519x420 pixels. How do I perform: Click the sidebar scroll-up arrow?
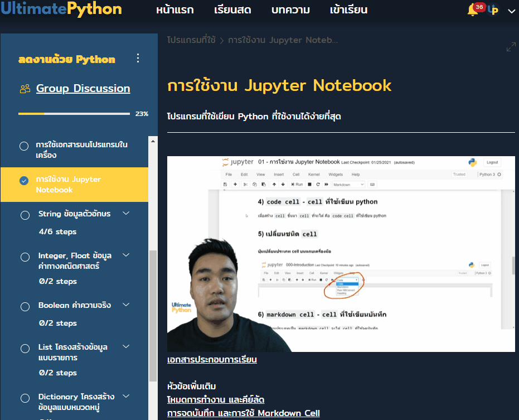pyautogui.click(x=153, y=142)
